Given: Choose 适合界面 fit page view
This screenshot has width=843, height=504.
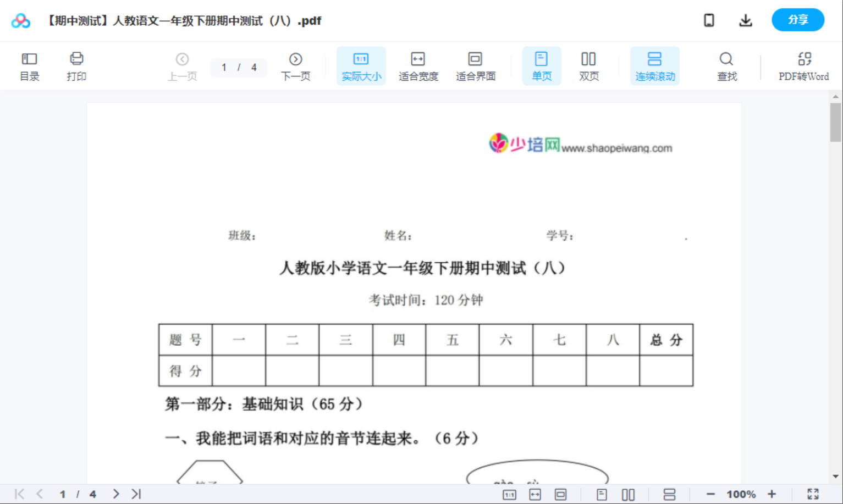Looking at the screenshot, I should [475, 65].
